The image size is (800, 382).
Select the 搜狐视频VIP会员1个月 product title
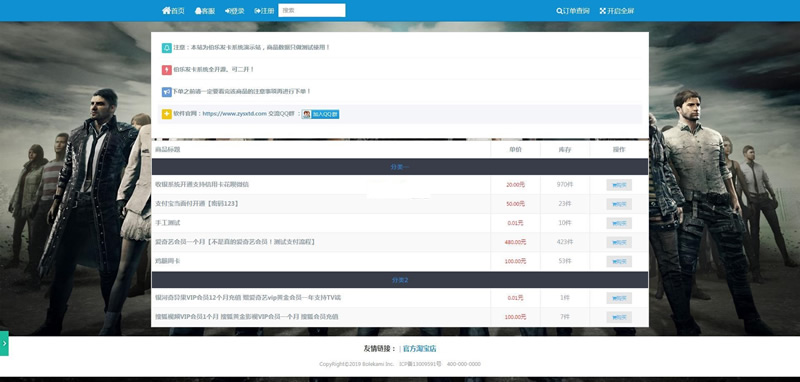point(246,317)
